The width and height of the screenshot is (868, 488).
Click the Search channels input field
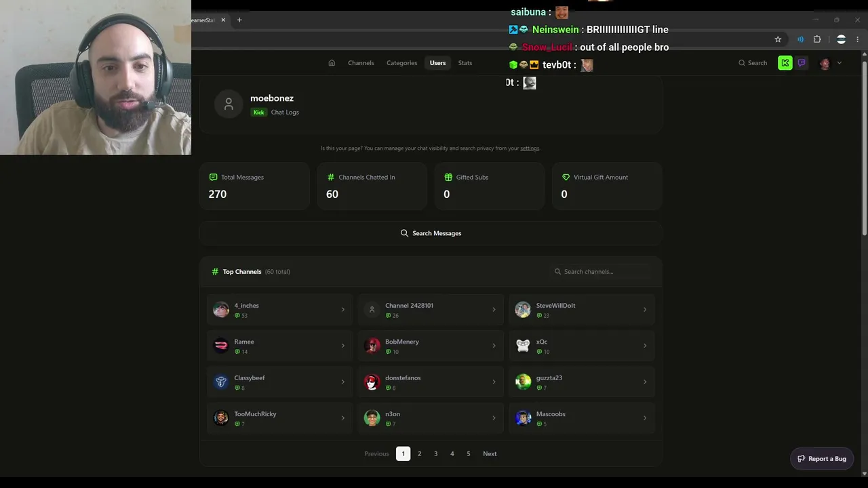tap(602, 272)
